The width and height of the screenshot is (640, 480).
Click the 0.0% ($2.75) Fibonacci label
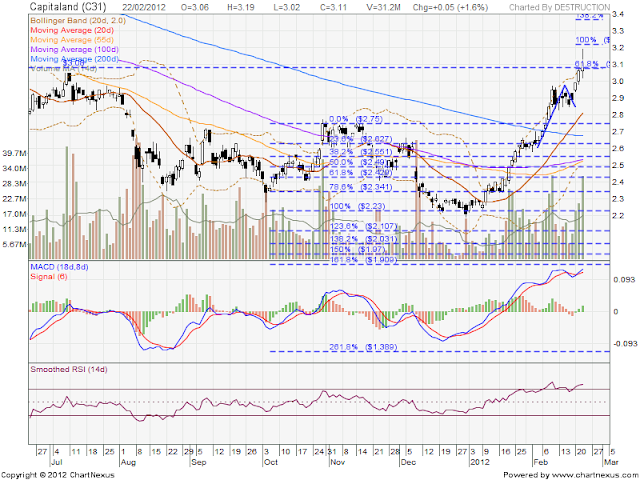click(356, 119)
